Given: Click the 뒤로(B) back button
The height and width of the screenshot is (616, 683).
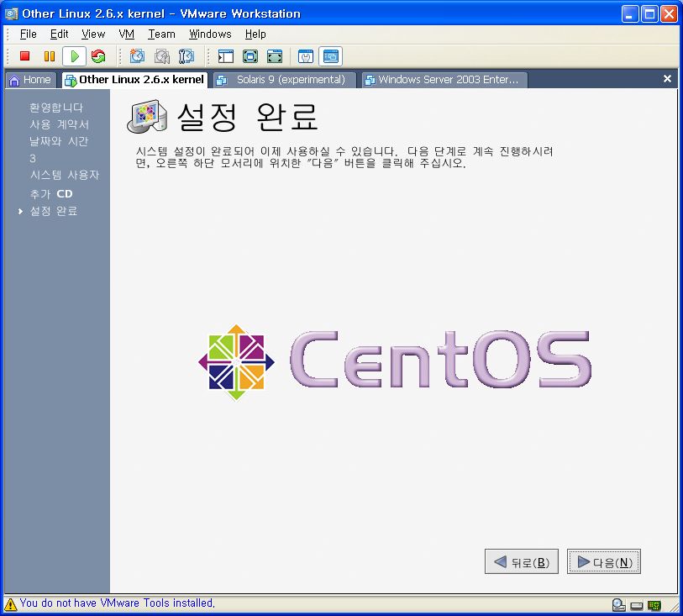Looking at the screenshot, I should (x=522, y=562).
